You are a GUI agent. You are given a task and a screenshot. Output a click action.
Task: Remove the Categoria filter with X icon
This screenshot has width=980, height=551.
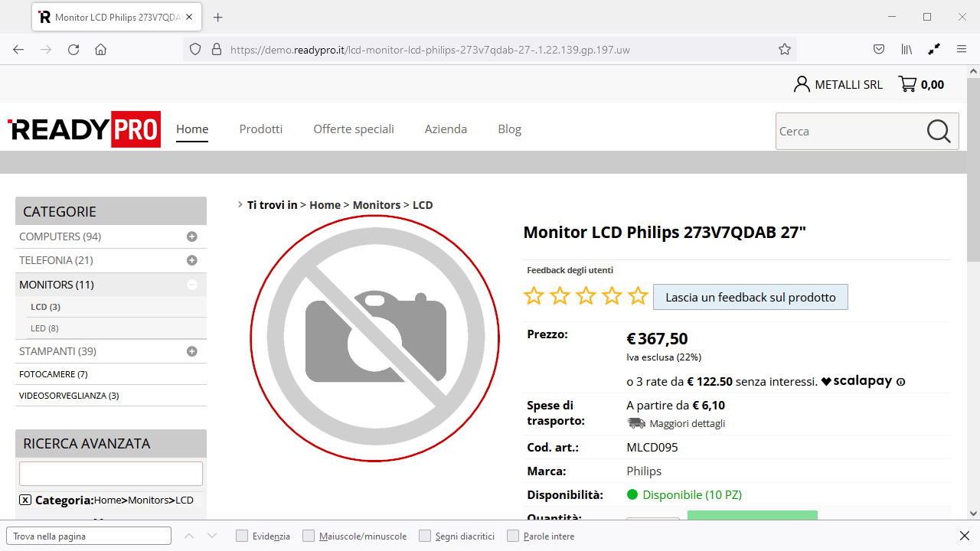25,500
